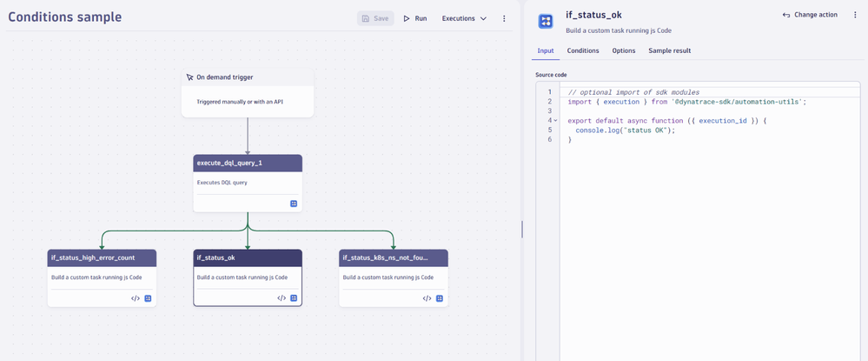Click cursor icon on On demand trigger

pyautogui.click(x=190, y=77)
